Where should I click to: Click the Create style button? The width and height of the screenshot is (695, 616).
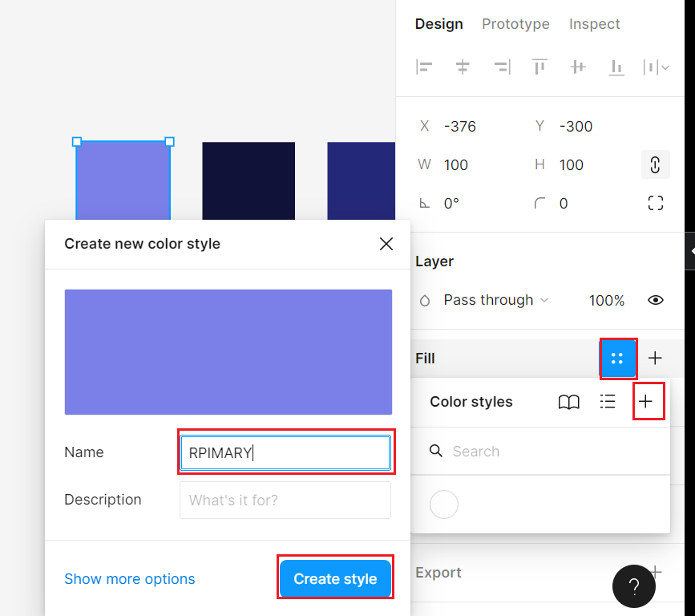point(335,578)
